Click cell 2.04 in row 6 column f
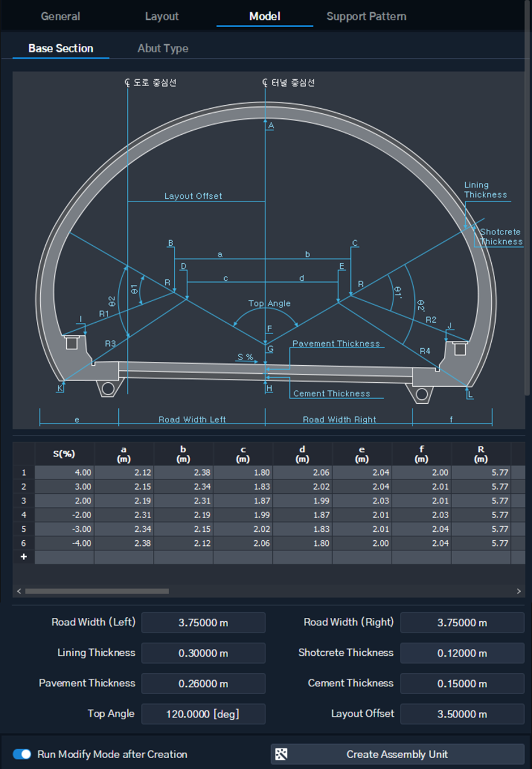Viewport: 532px width, 769px height. tap(422, 543)
